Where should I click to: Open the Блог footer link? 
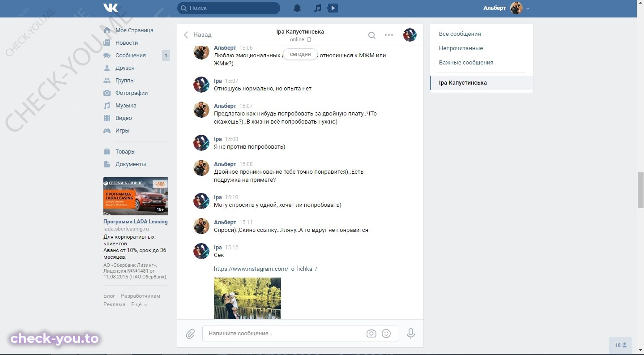[x=109, y=296]
